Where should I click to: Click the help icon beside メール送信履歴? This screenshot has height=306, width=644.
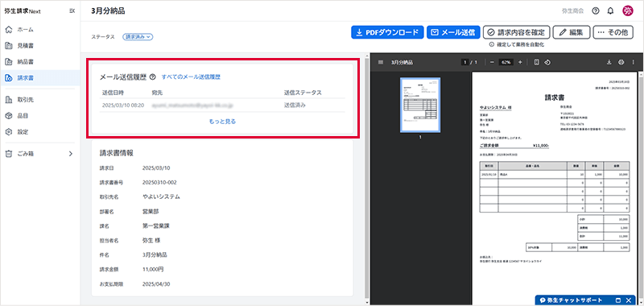[x=153, y=76]
